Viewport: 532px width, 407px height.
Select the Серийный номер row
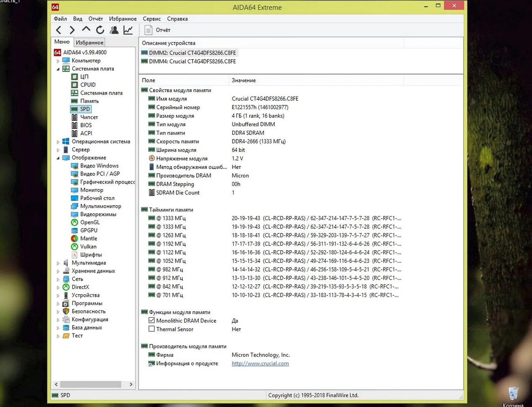click(218, 107)
